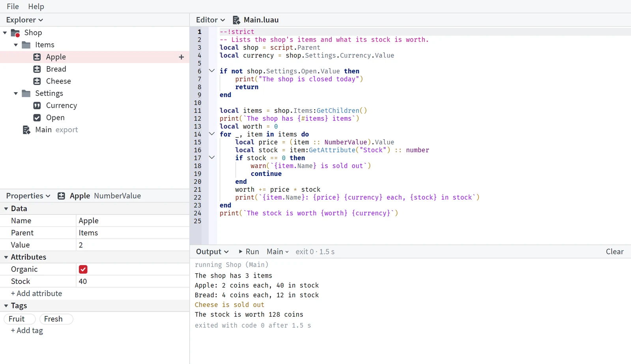Click the Cheese NumberValue icon

click(37, 81)
